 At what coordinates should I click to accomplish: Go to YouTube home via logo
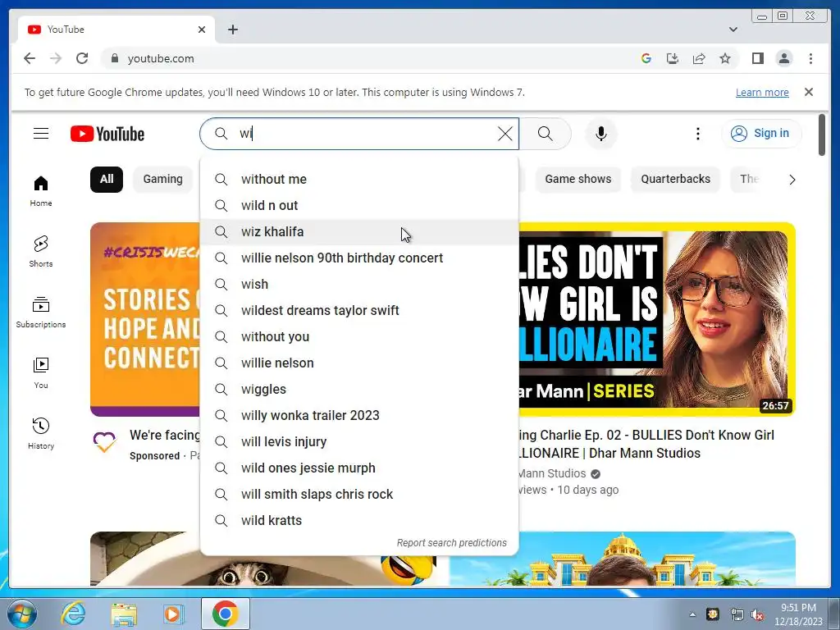pyautogui.click(x=107, y=134)
